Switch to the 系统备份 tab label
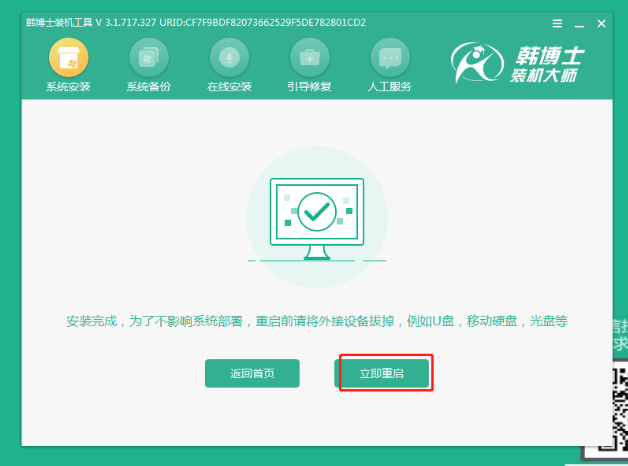The height and width of the screenshot is (466, 628). point(148,87)
